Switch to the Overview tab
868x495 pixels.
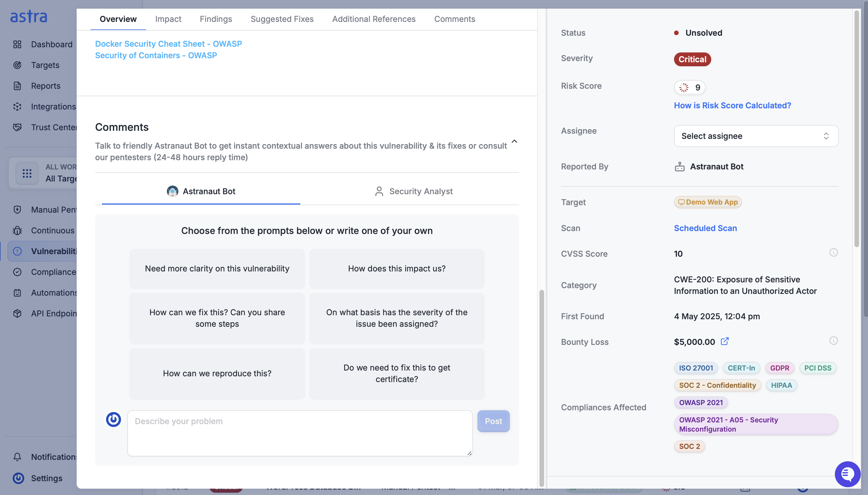tap(118, 19)
